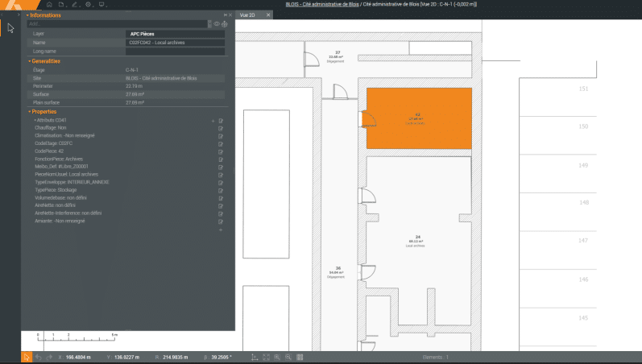Pin the Informations panel

(226, 15)
